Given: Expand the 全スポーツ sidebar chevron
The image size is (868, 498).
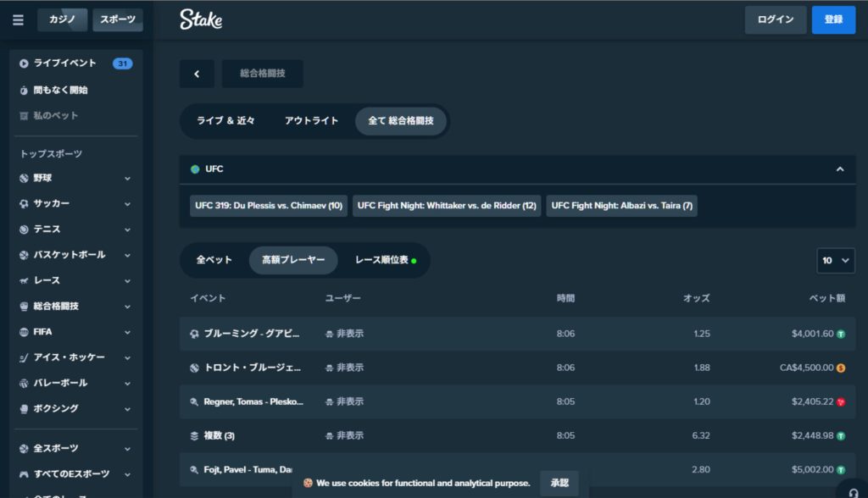Looking at the screenshot, I should [127, 449].
